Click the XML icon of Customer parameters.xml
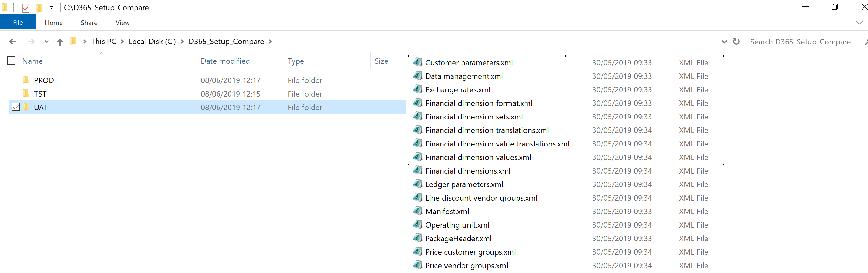The height and width of the screenshot is (273, 868). tap(417, 62)
